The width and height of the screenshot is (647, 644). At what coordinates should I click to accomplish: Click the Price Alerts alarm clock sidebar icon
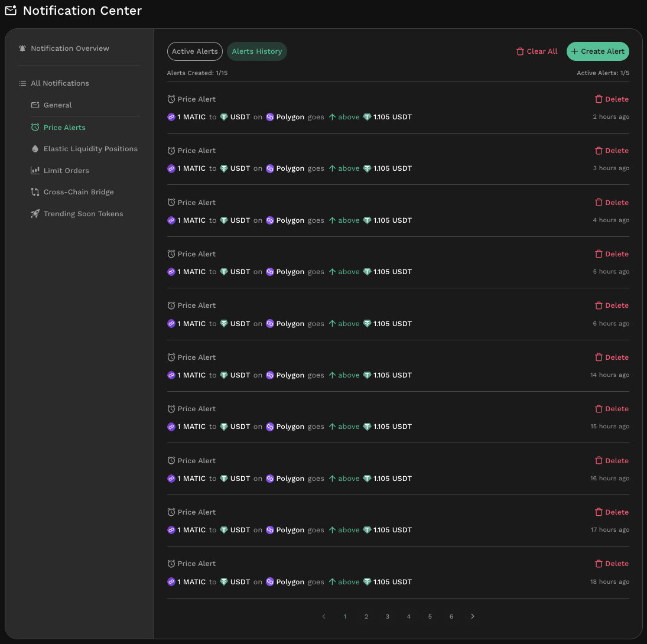point(35,128)
